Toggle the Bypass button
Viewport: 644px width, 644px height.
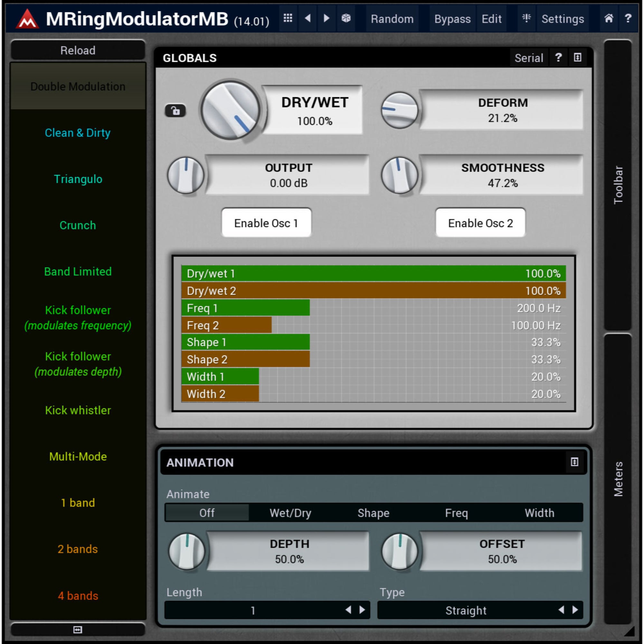click(x=452, y=19)
